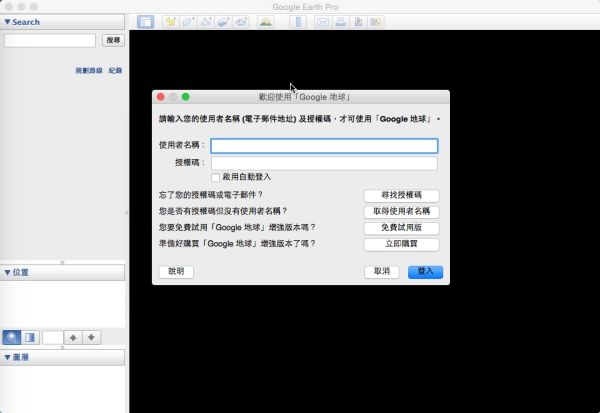This screenshot has height=413, width=600.
Task: Click the blue 登入 login button
Action: click(425, 271)
